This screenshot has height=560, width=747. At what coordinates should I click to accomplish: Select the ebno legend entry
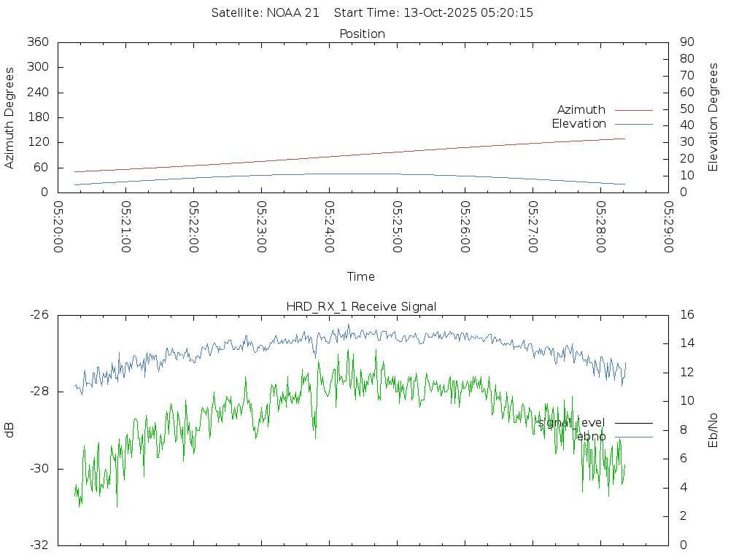[x=589, y=437]
